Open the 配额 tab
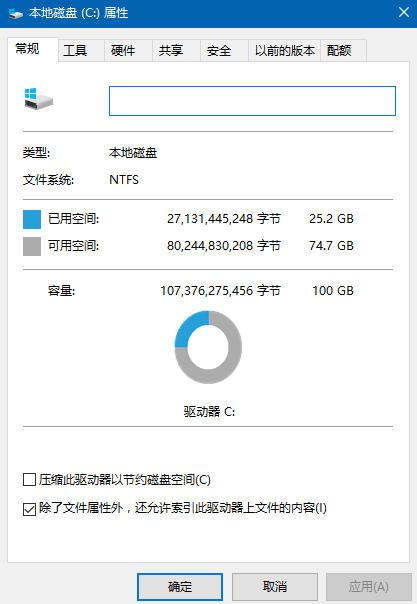 (x=343, y=50)
